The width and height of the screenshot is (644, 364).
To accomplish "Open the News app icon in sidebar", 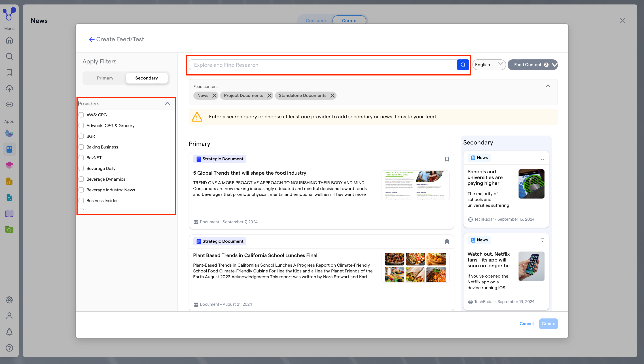I will pyautogui.click(x=9, y=149).
